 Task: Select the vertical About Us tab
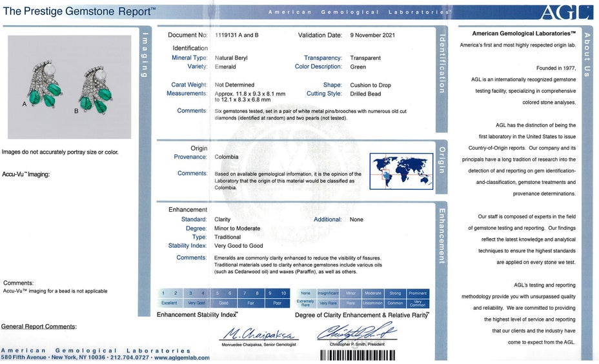(x=586, y=54)
